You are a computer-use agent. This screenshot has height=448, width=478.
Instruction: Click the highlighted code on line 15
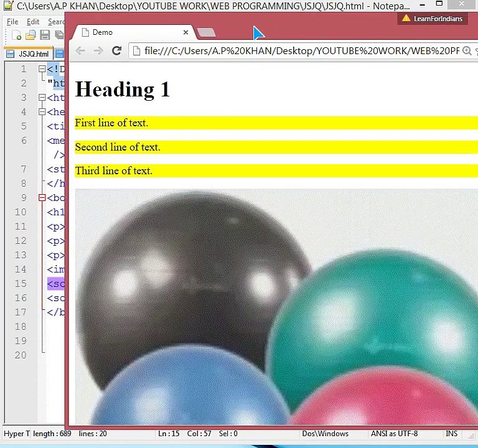pyautogui.click(x=56, y=284)
